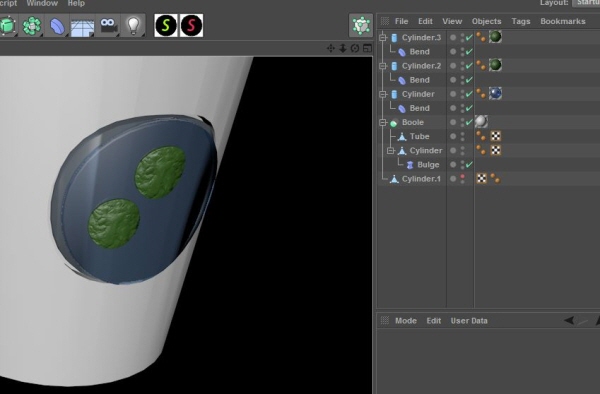Select the blue material tag on Cylinder
This screenshot has width=600, height=394.
(x=495, y=93)
